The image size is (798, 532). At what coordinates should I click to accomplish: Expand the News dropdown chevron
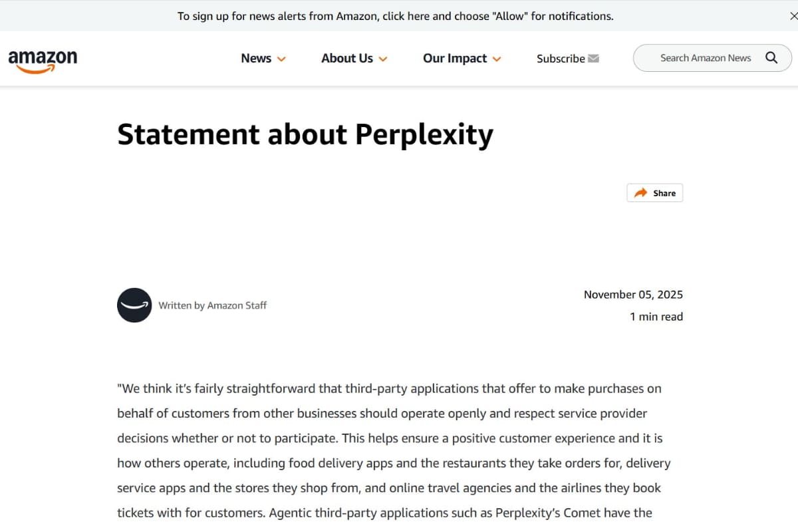click(x=281, y=59)
